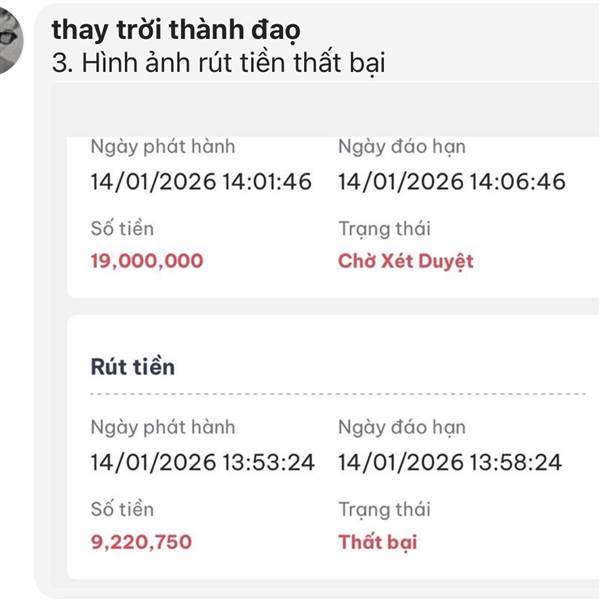600x600 pixels.
Task: Click the Ngày phát hành label in the Rút tiền card
Action: tap(163, 428)
